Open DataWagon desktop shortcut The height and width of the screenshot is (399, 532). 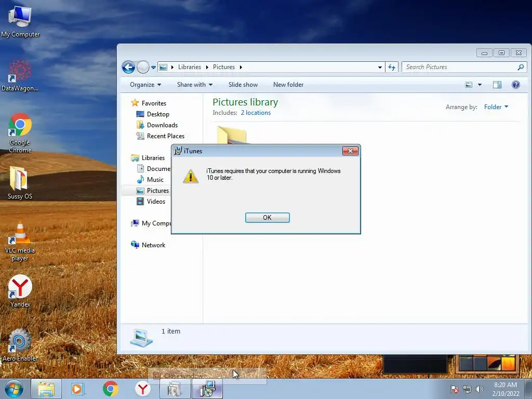click(20, 75)
